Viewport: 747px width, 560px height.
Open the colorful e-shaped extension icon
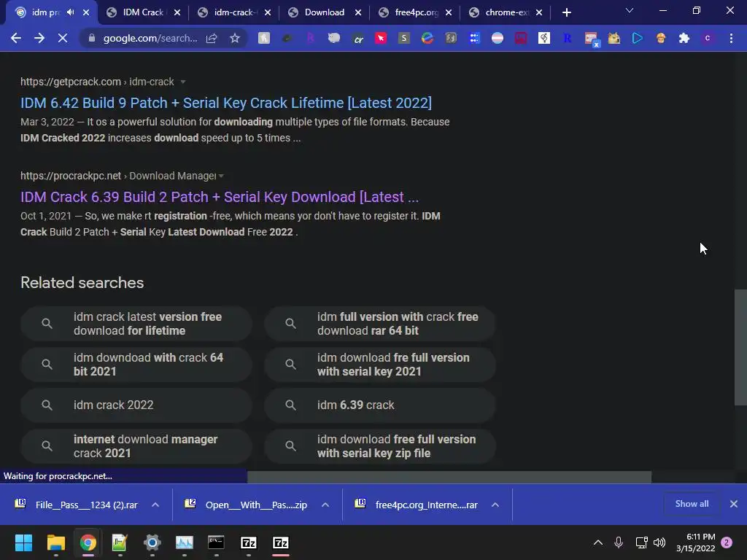[x=427, y=38]
